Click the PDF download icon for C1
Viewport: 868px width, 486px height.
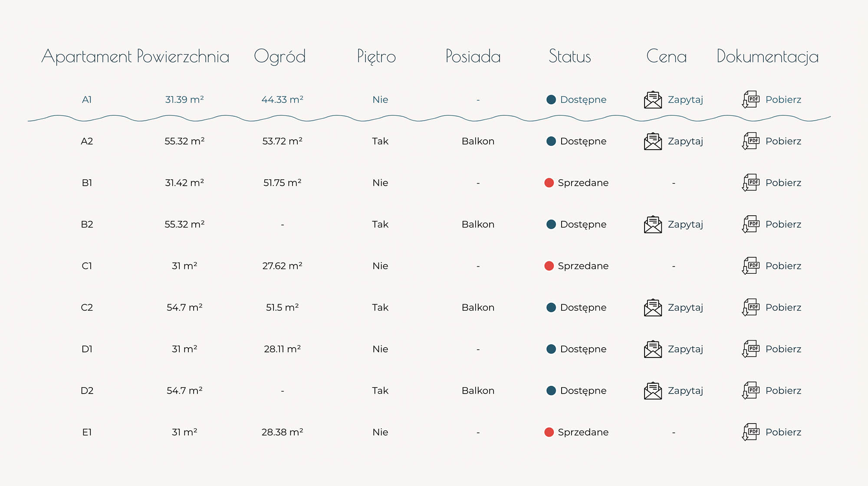751,266
